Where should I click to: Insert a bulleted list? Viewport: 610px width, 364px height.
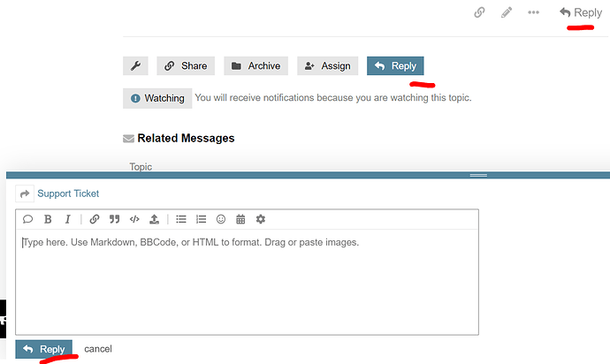[x=181, y=219]
